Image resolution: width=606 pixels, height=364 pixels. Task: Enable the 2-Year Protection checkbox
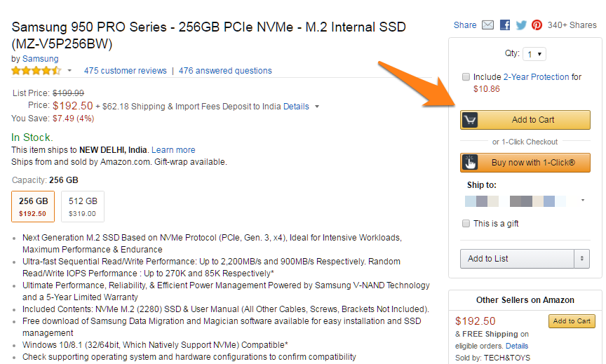(x=466, y=77)
